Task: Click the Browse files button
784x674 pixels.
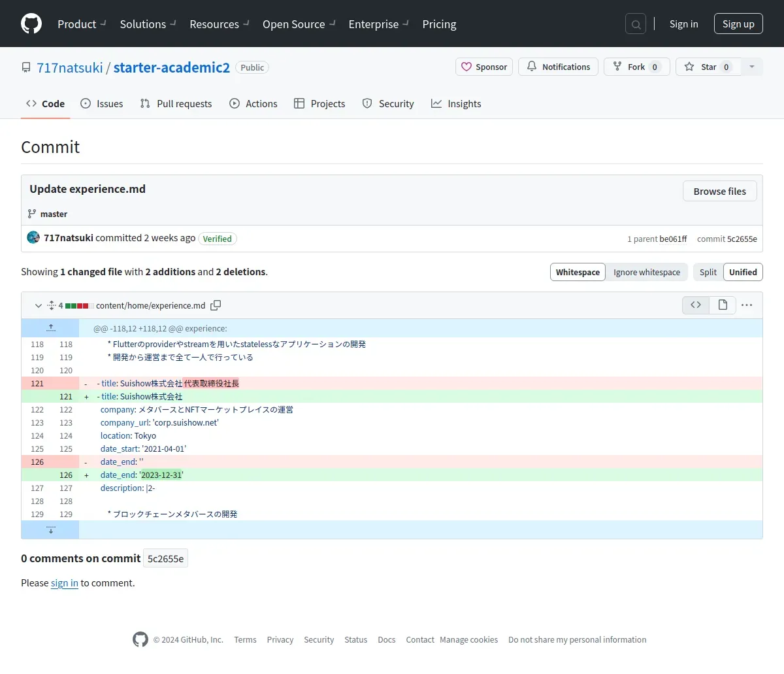Action: 719,192
